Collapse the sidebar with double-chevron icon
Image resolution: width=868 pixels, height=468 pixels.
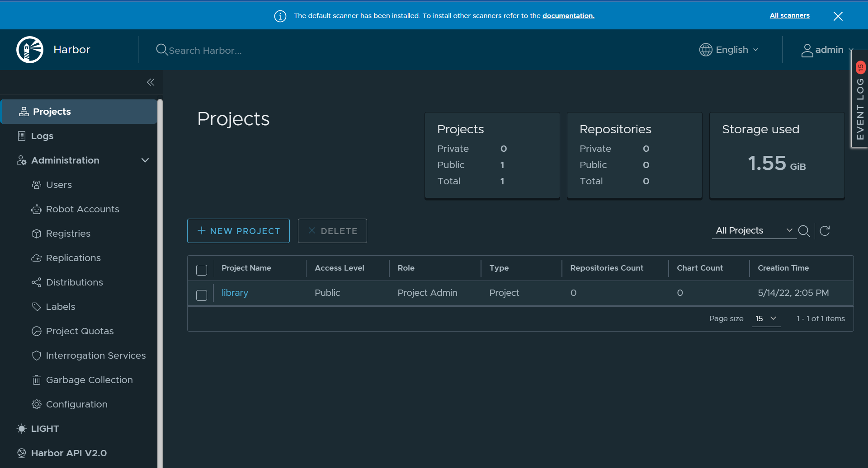click(x=151, y=82)
